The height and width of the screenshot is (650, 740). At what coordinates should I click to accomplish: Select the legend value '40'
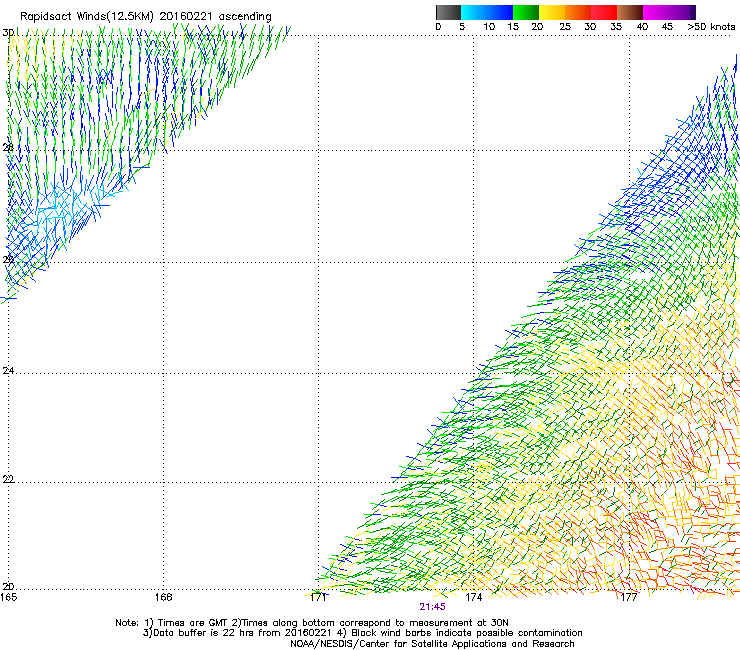point(642,27)
